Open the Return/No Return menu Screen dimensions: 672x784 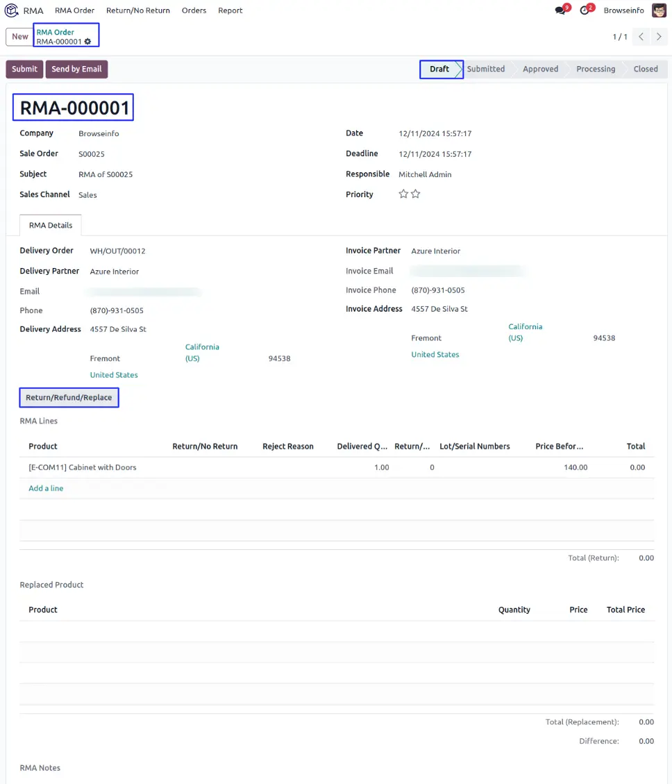click(137, 10)
